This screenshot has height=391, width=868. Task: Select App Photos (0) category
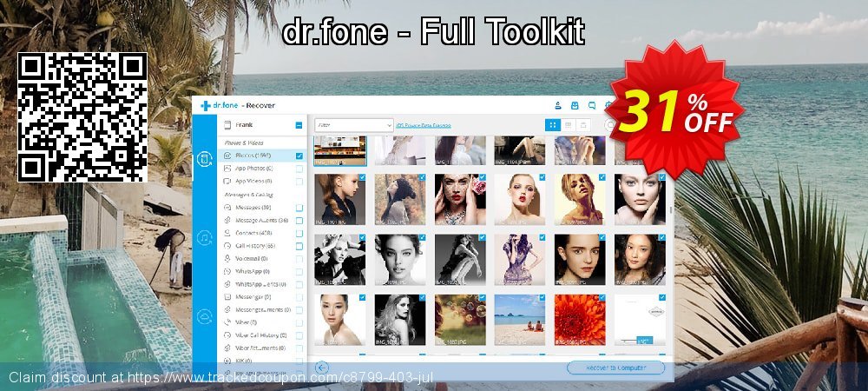(260, 169)
